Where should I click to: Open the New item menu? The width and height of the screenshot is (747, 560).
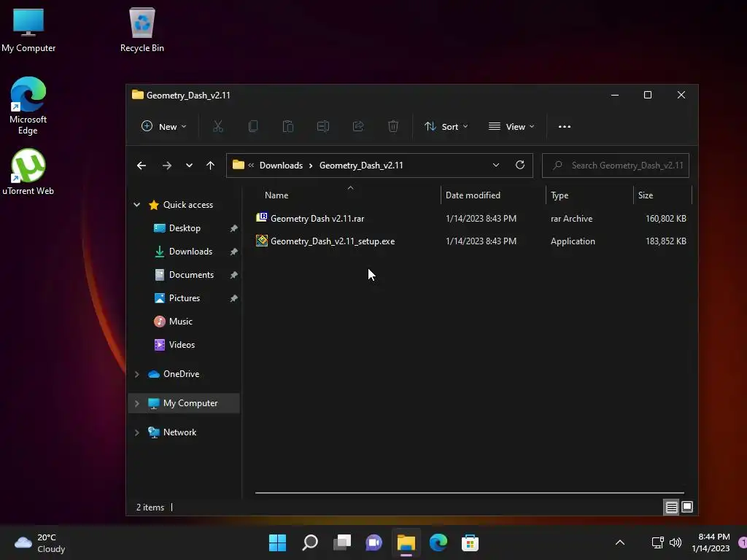(x=163, y=127)
